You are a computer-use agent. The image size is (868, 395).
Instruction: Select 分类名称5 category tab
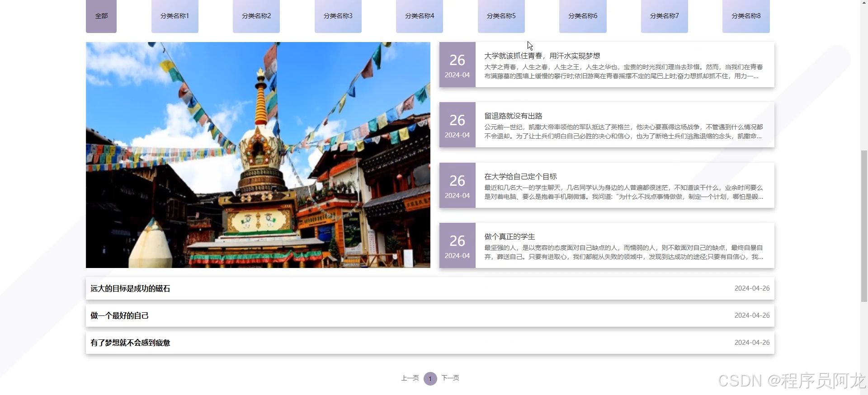pyautogui.click(x=501, y=16)
